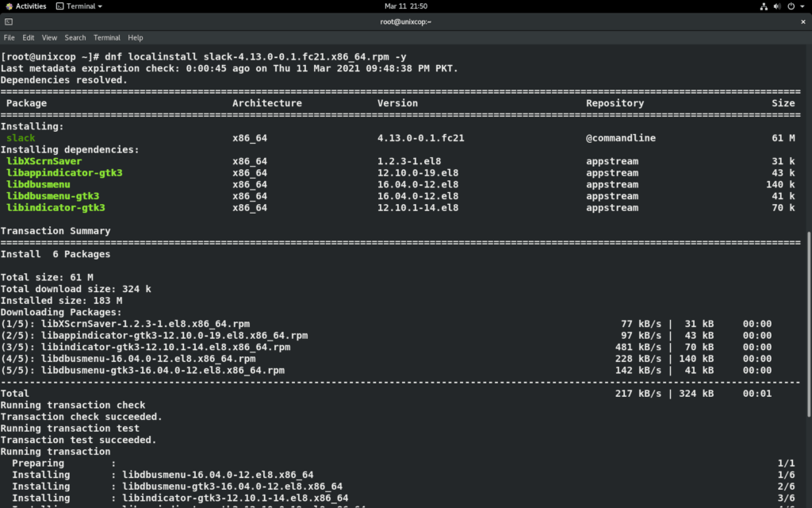Click the Size column header
Screen dimensions: 812x508
tap(783, 103)
